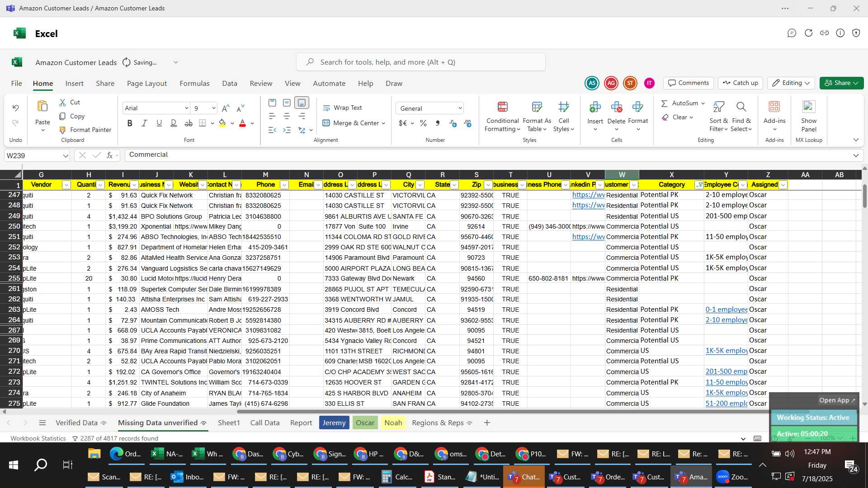The height and width of the screenshot is (488, 868).
Task: Click the Delete cells icon
Action: [616, 107]
